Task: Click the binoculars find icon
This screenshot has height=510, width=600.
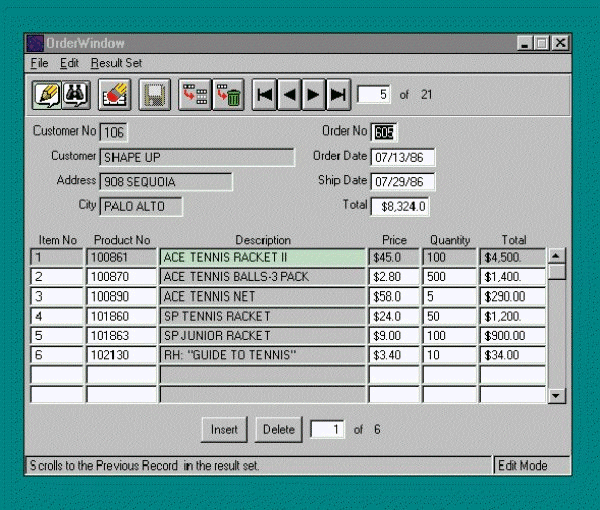Action: pyautogui.click(x=76, y=95)
